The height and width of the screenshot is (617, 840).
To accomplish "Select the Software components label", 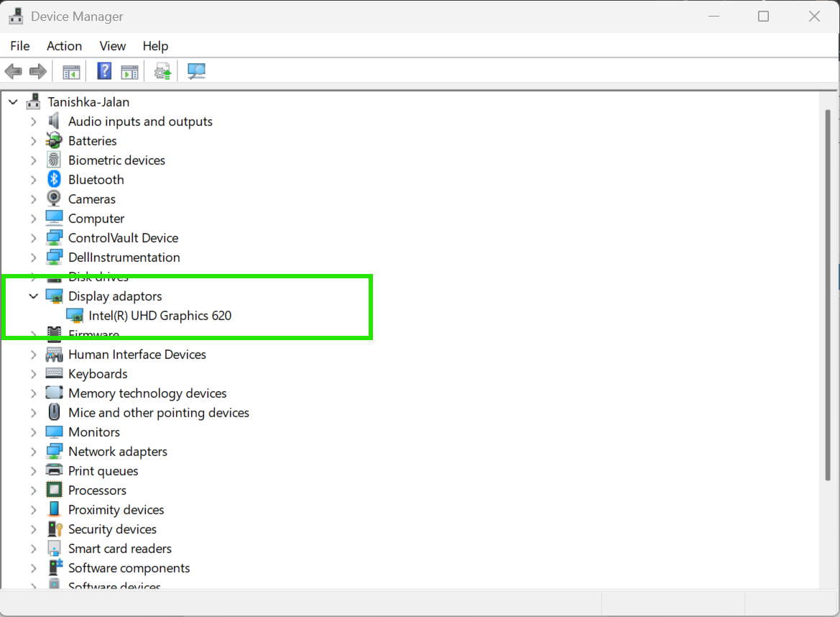I will pos(129,567).
